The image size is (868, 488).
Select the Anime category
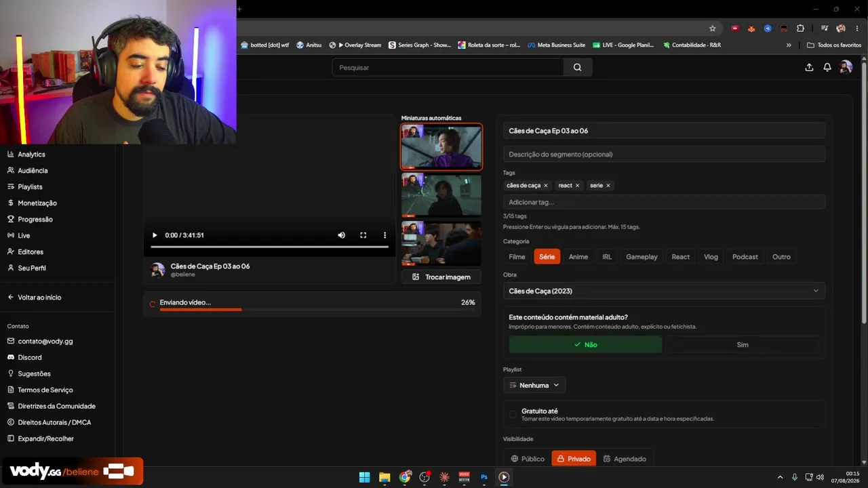[578, 257]
